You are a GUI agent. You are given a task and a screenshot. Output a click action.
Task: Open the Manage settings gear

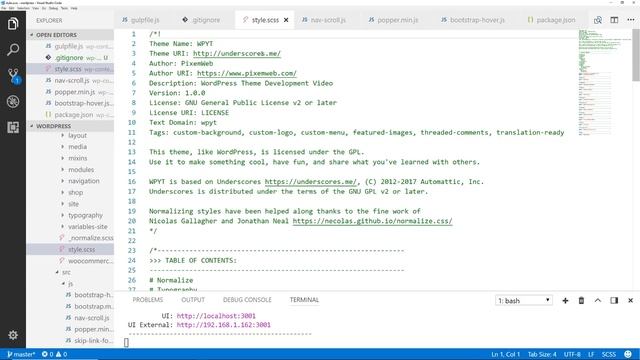pyautogui.click(x=13, y=335)
